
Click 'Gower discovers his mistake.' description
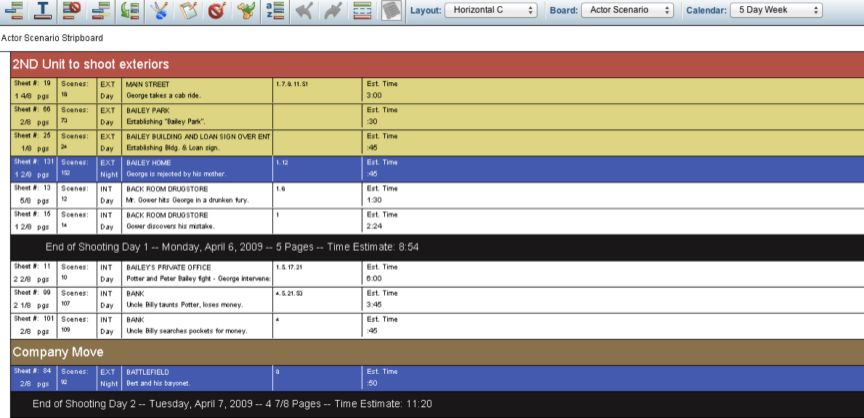pos(170,226)
